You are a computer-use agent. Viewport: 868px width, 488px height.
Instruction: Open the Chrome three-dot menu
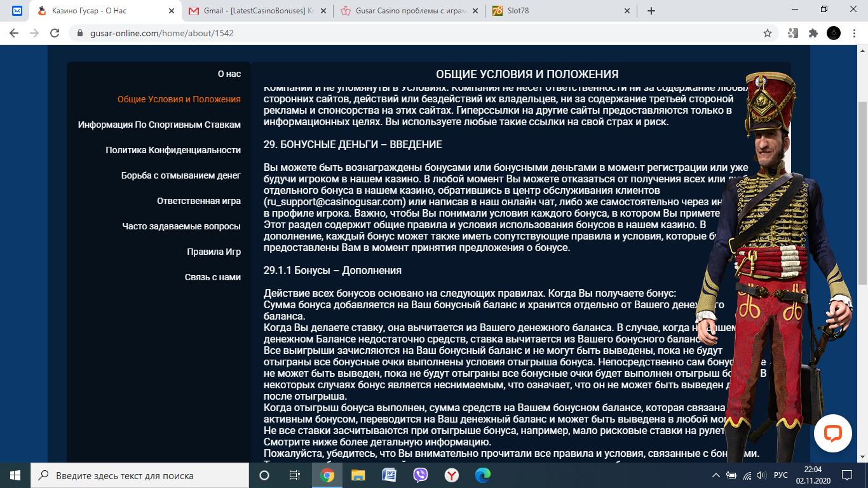tap(853, 33)
